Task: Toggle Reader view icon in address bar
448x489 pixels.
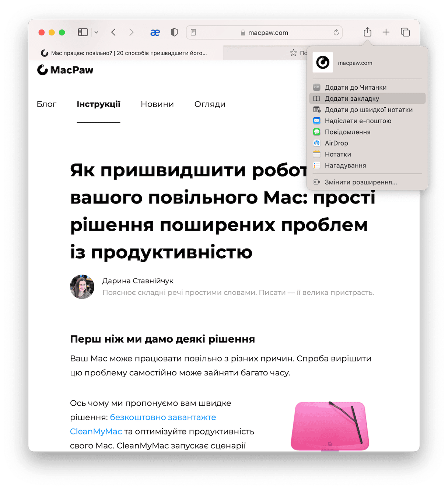Action: (x=193, y=32)
